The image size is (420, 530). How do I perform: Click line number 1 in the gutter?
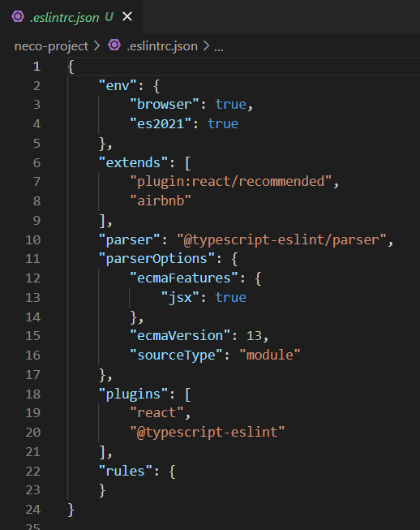click(x=36, y=67)
